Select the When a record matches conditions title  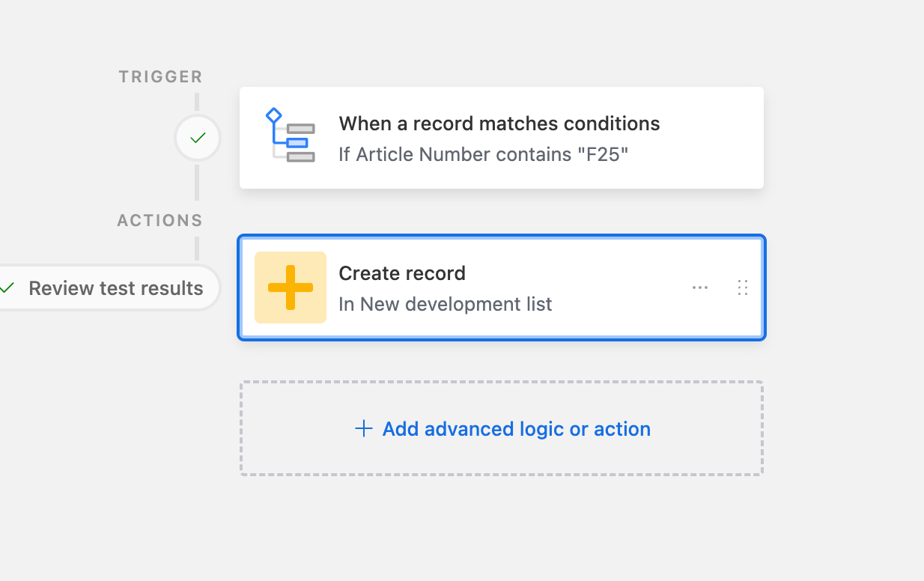(x=499, y=124)
